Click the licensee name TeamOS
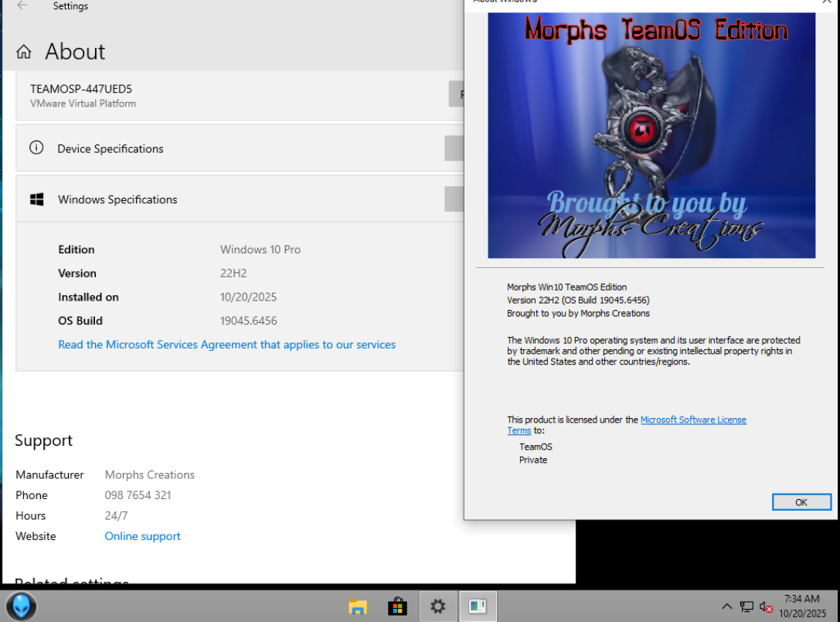 [536, 447]
